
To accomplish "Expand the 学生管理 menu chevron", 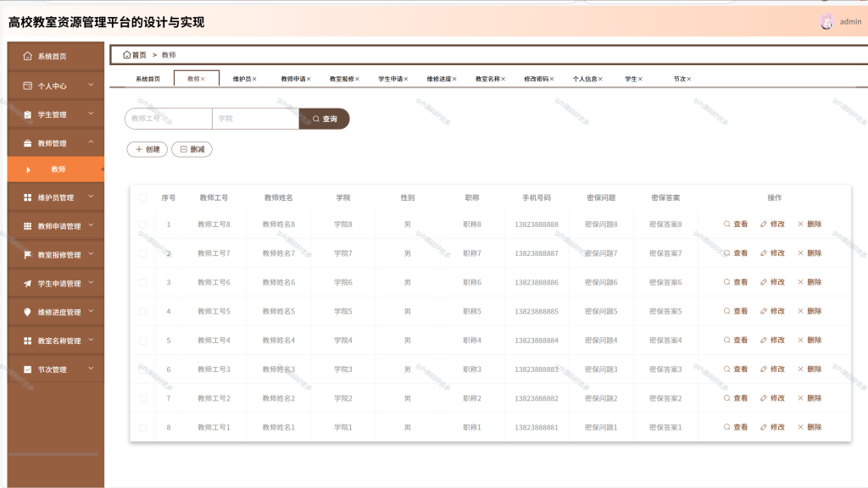I will (x=91, y=114).
